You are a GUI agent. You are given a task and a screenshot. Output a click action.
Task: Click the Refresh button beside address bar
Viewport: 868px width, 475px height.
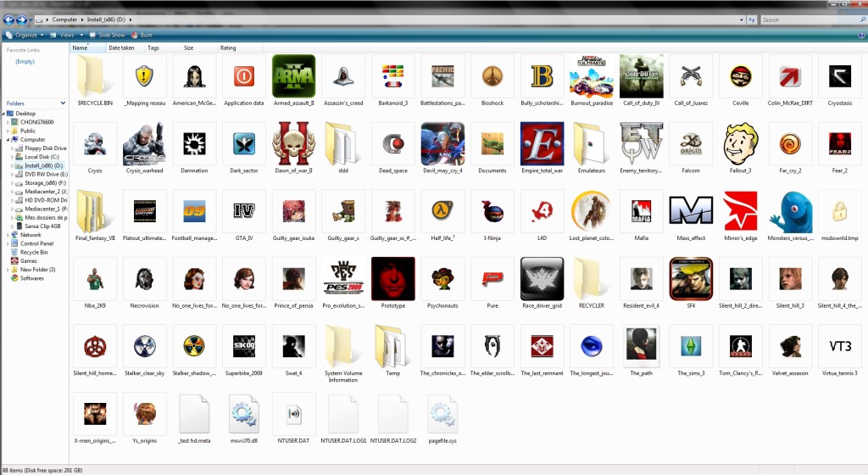pyautogui.click(x=751, y=20)
